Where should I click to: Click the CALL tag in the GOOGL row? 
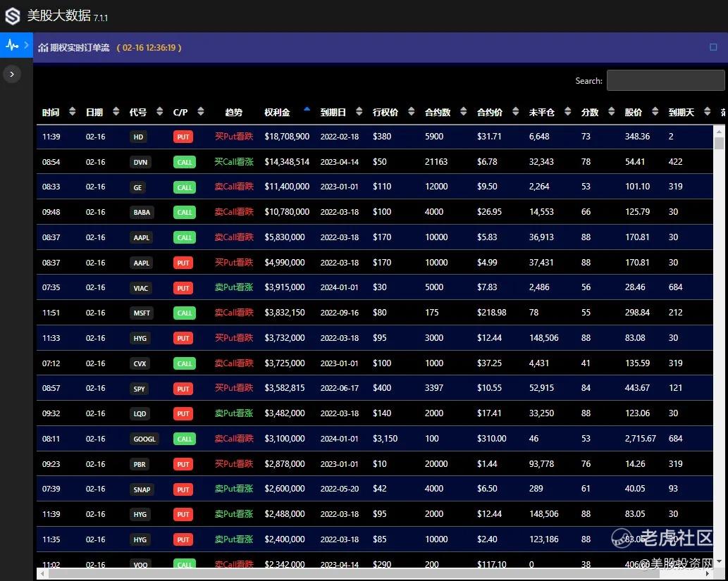185,439
